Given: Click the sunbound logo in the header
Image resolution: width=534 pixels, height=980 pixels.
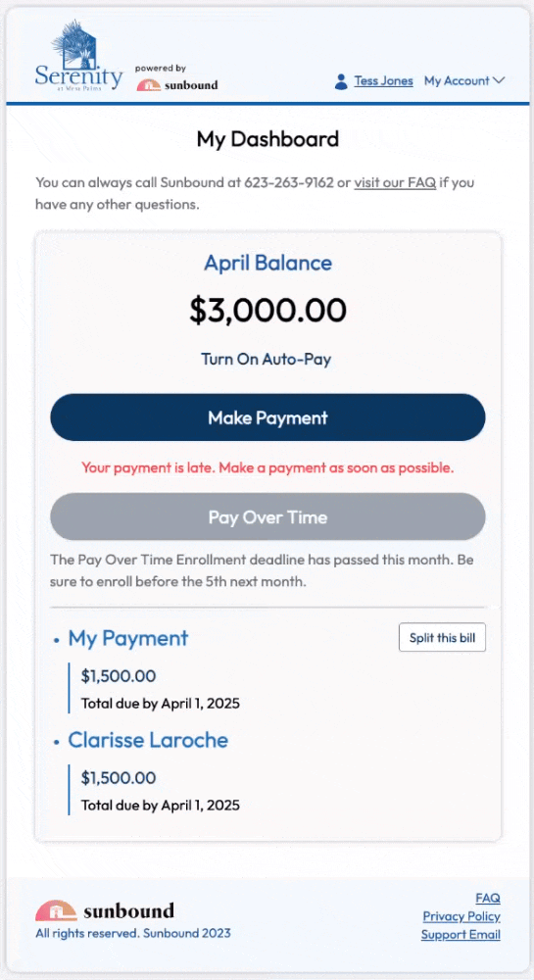Looking at the screenshot, I should [177, 85].
